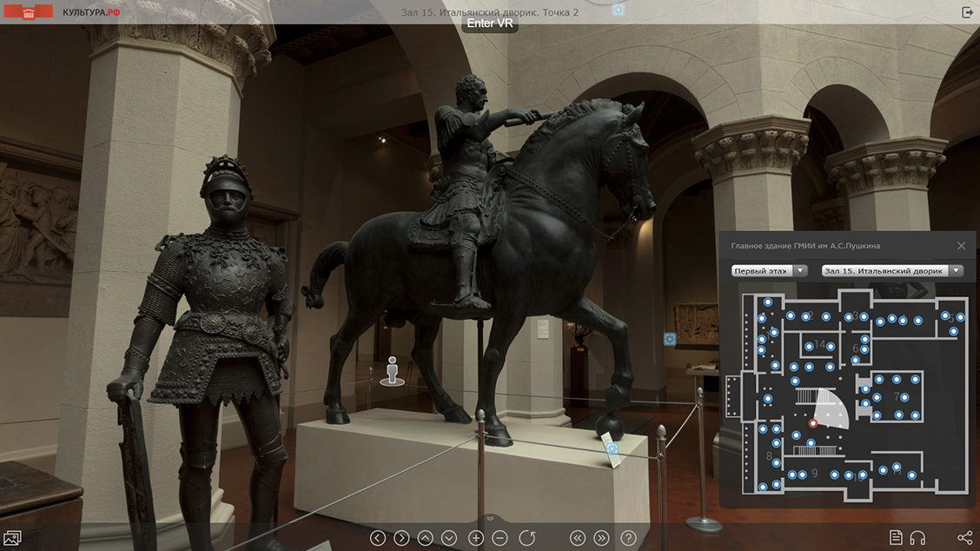Open the info hotspot near the right wall relief
This screenshot has height=551, width=980.
point(669,339)
